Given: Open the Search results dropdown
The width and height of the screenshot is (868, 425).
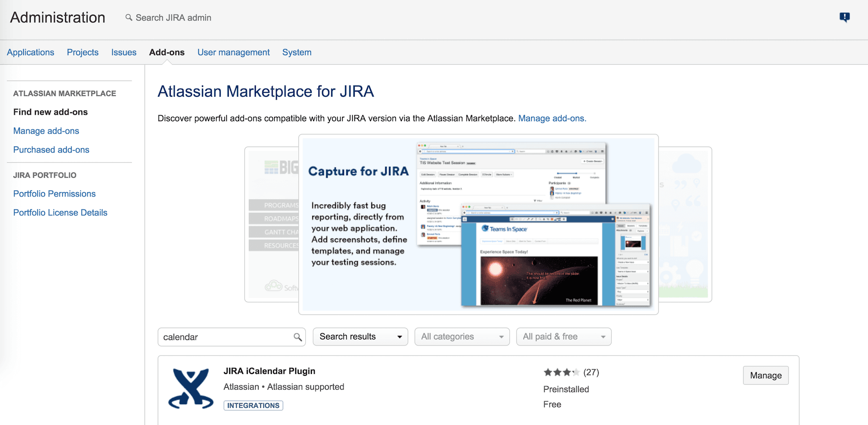Looking at the screenshot, I should point(360,337).
